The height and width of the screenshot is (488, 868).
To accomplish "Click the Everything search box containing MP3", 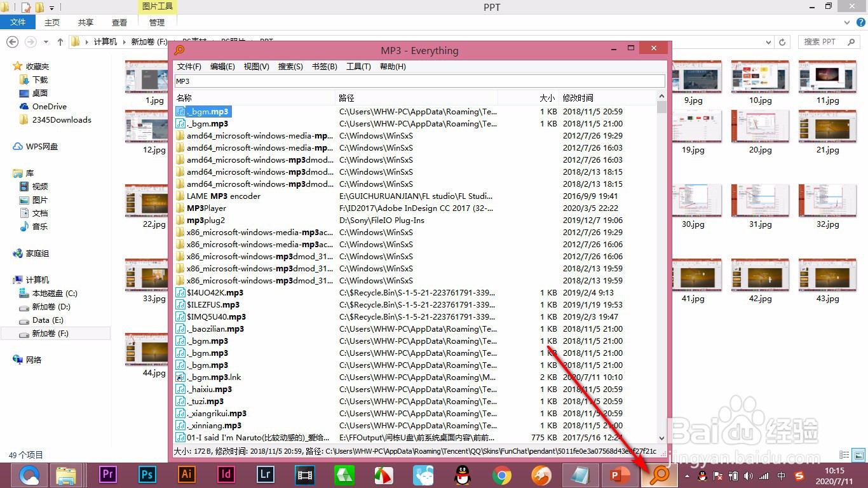I will click(419, 81).
